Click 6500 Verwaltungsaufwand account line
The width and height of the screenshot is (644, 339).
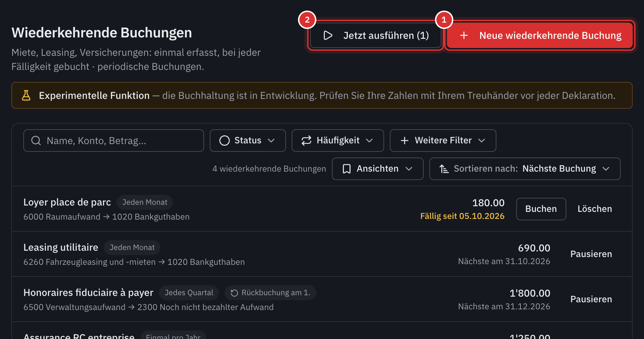[x=148, y=307]
